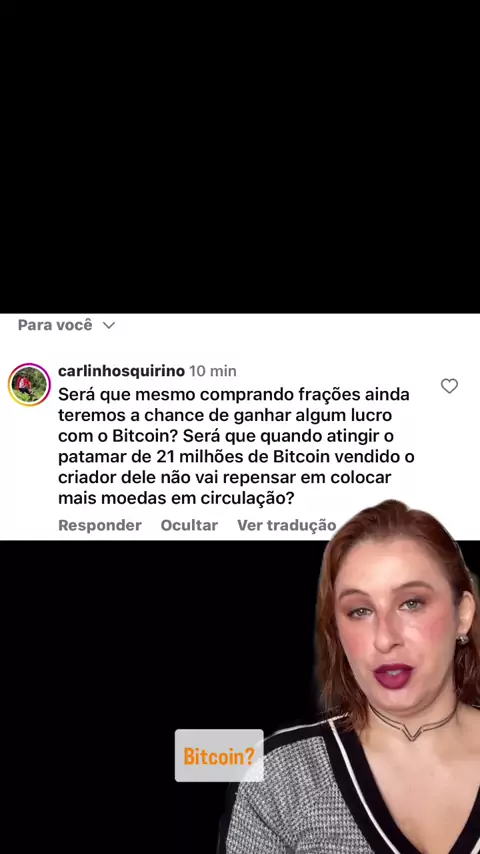Reply using the Responder button
The height and width of the screenshot is (854, 480).
click(x=100, y=526)
